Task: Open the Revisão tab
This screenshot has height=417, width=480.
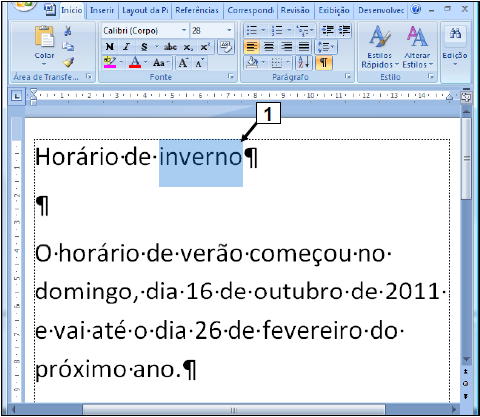Action: click(x=295, y=10)
